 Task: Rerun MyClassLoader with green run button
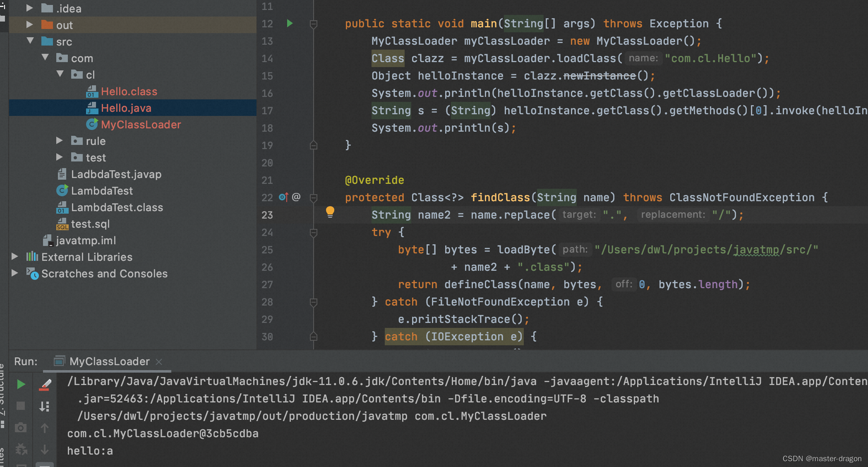click(21, 384)
